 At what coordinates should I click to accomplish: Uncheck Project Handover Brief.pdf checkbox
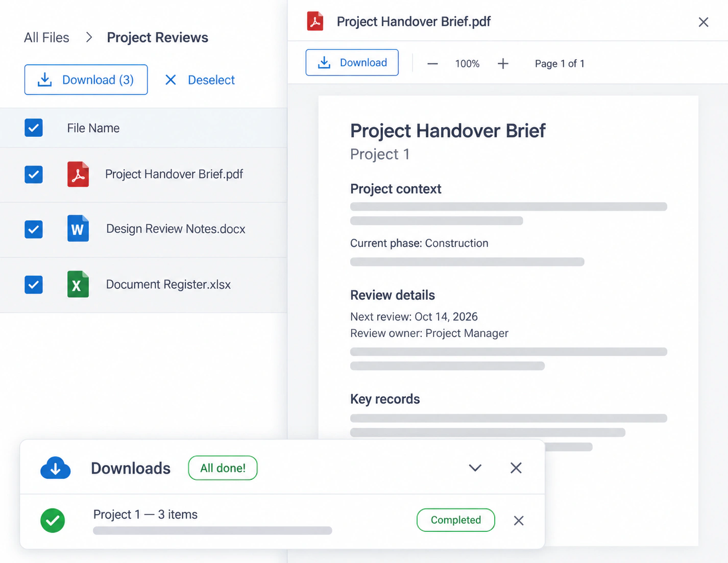(x=34, y=175)
